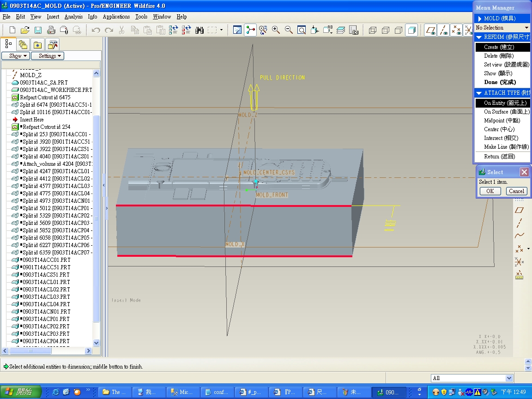Open the Analysis menu
This screenshot has width=532, height=399.
tap(73, 17)
